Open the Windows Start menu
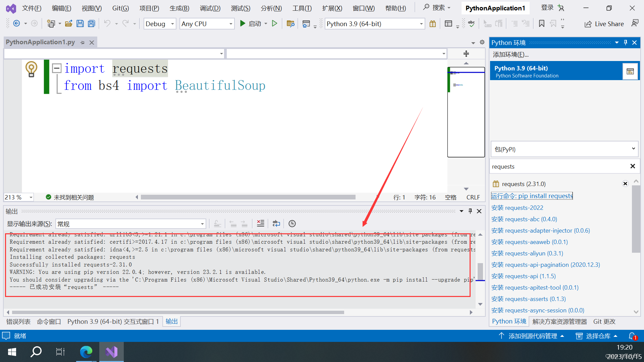 point(12,352)
